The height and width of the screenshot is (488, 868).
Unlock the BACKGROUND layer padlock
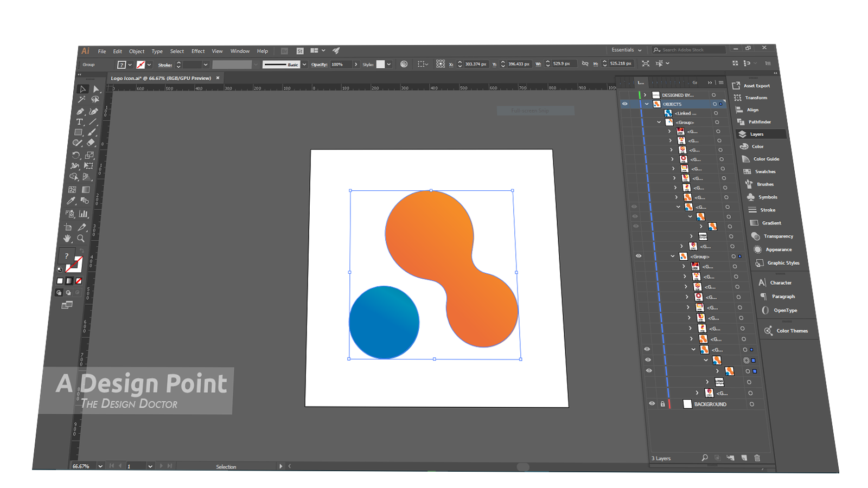(x=662, y=404)
